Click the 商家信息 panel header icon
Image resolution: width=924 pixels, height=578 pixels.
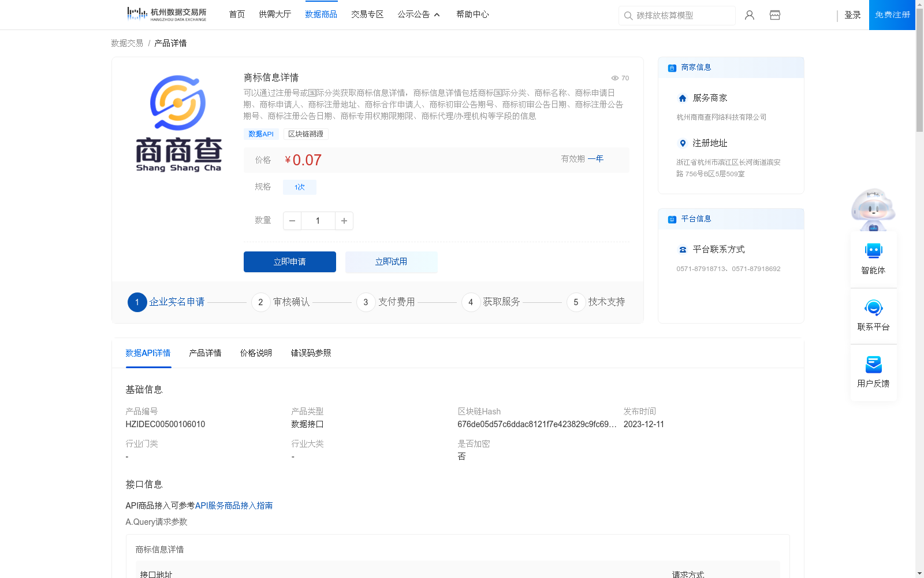click(672, 68)
